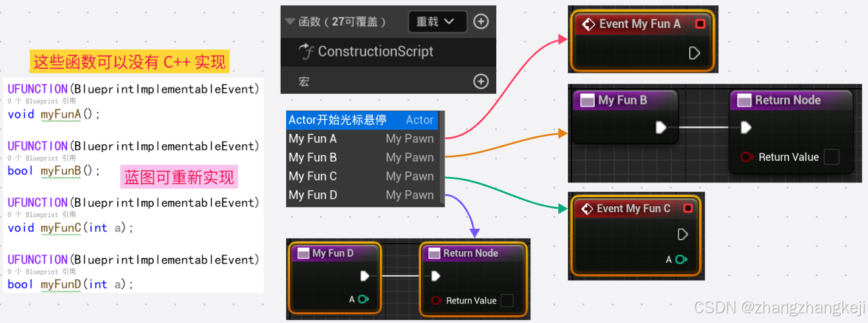Viewport: 868px width, 323px height.
Task: Click the A integer pin on My Fun D
Action: [363, 299]
